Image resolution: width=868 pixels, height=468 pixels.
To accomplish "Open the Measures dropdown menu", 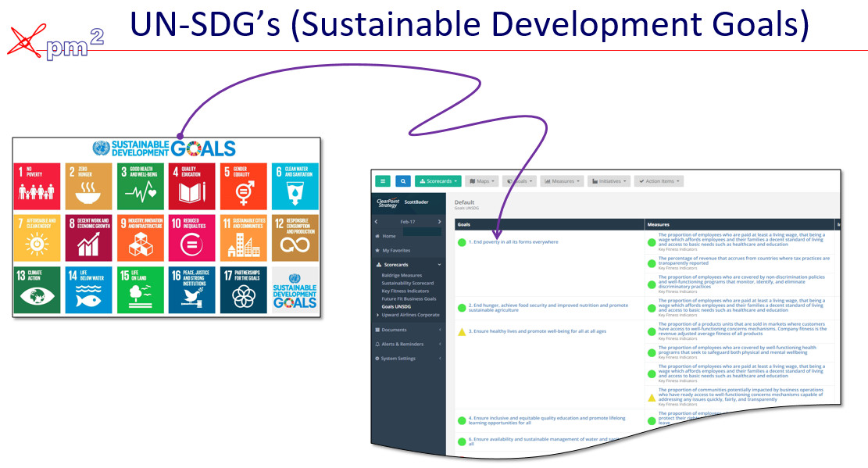I will click(562, 181).
